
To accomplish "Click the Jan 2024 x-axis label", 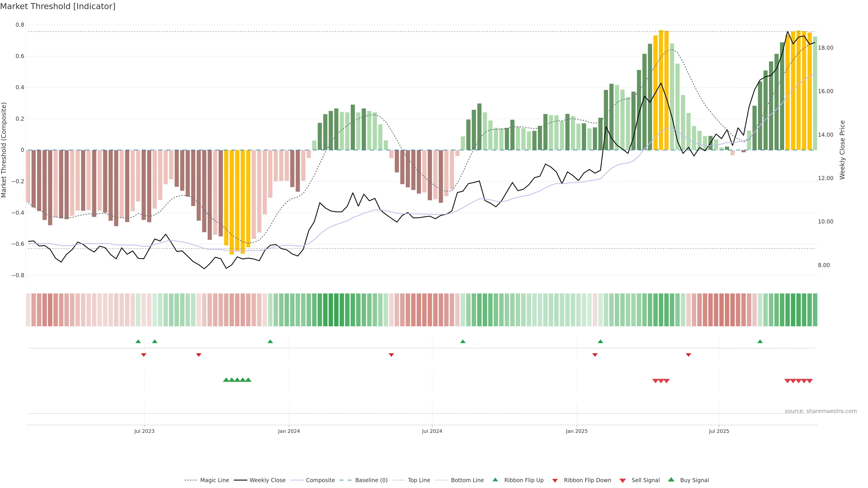I will tap(289, 431).
